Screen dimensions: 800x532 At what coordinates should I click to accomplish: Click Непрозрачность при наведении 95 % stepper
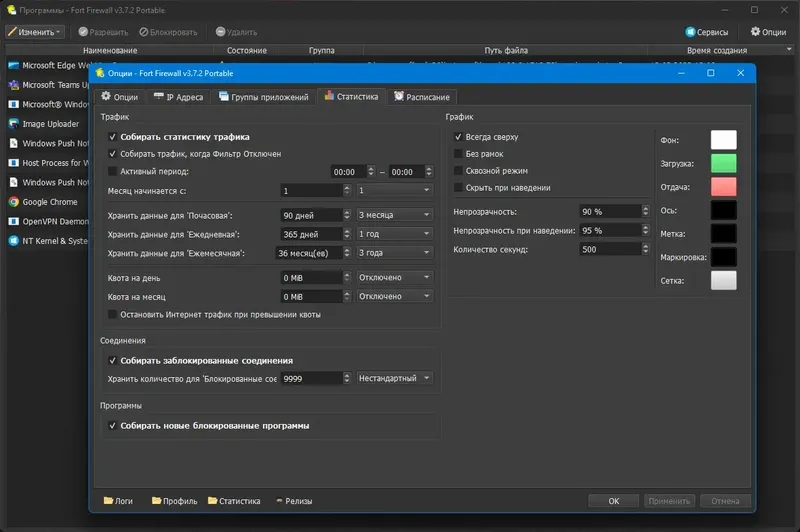pos(645,230)
